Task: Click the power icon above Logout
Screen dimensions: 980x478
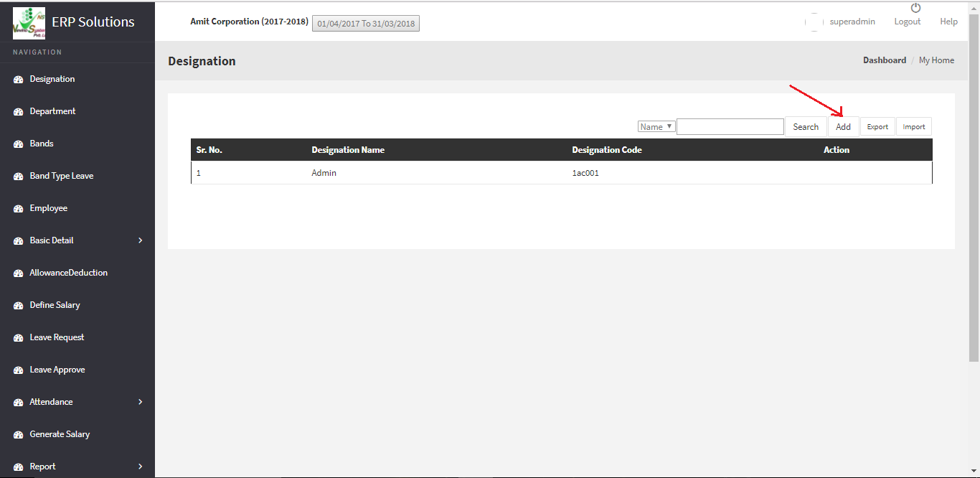Action: 915,8
